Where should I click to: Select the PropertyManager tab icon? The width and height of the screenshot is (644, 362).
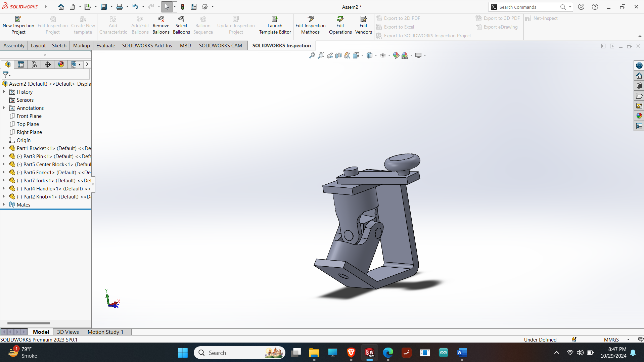[21, 64]
